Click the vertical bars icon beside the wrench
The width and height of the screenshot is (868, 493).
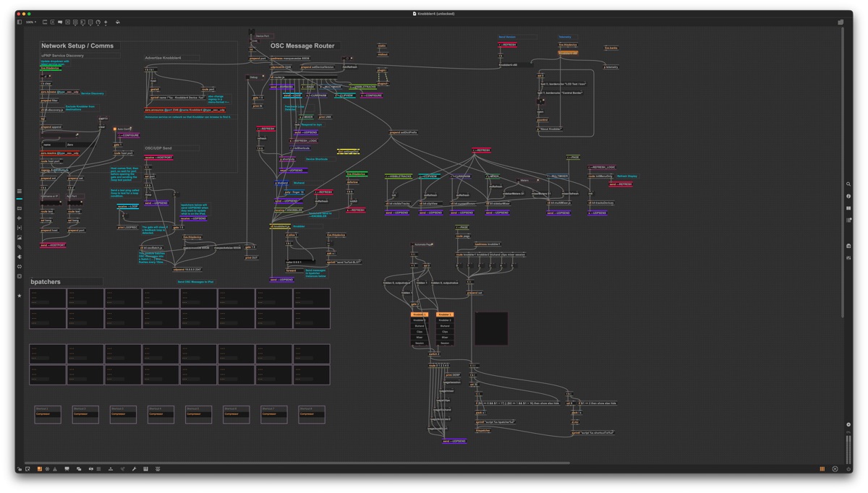pyautogui.click(x=145, y=469)
